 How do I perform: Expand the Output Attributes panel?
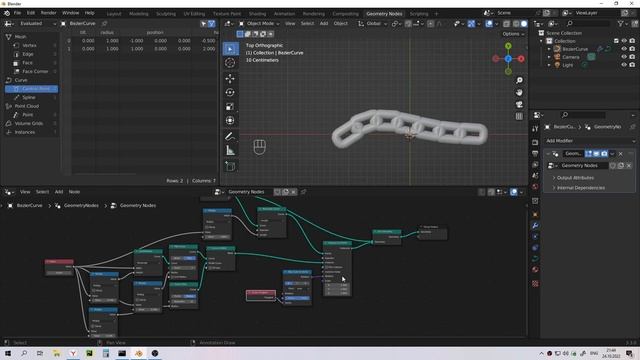click(576, 178)
